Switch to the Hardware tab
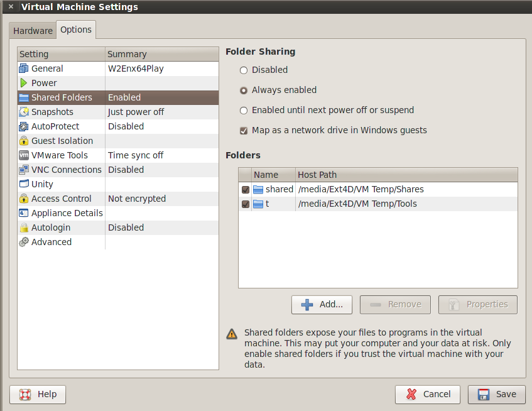Viewport: 532px width, 411px height. (x=33, y=31)
